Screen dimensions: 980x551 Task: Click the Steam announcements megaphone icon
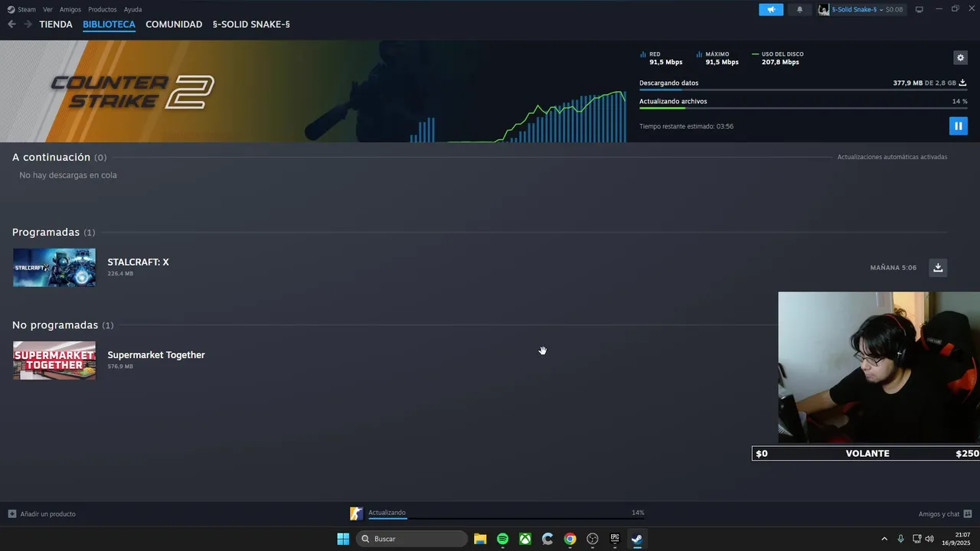(771, 9)
